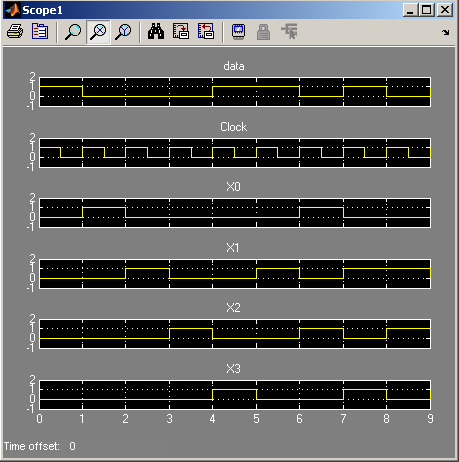
Task: Select the Zoom Y-axis tool
Action: click(x=123, y=32)
